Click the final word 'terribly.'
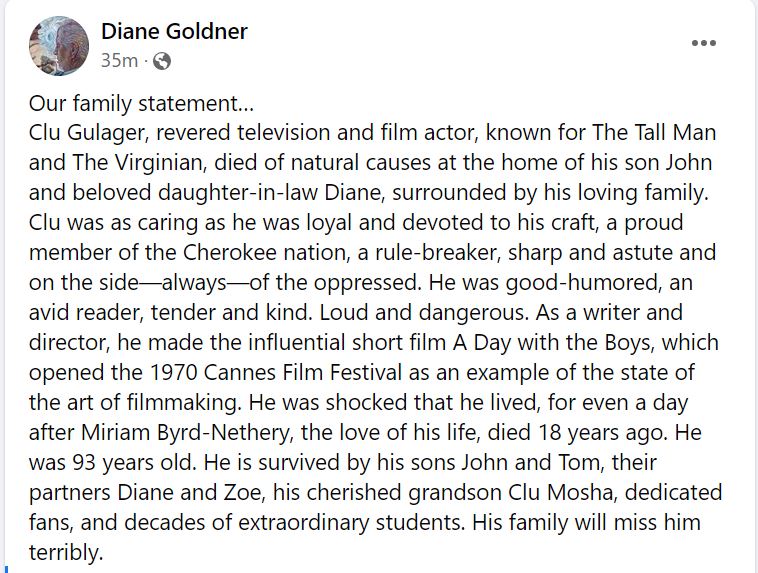This screenshot has width=758, height=573. pos(66,553)
